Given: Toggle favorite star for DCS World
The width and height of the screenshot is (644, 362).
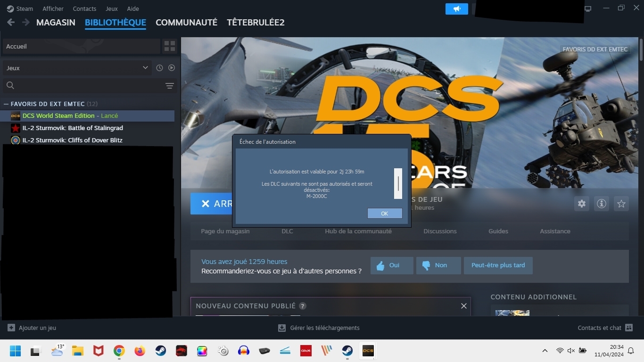Looking at the screenshot, I should 621,204.
